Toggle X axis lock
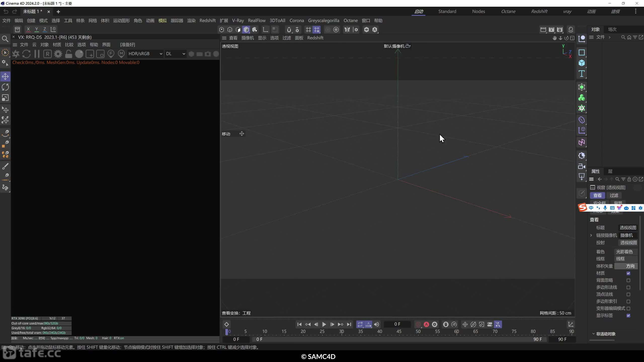 (x=28, y=29)
